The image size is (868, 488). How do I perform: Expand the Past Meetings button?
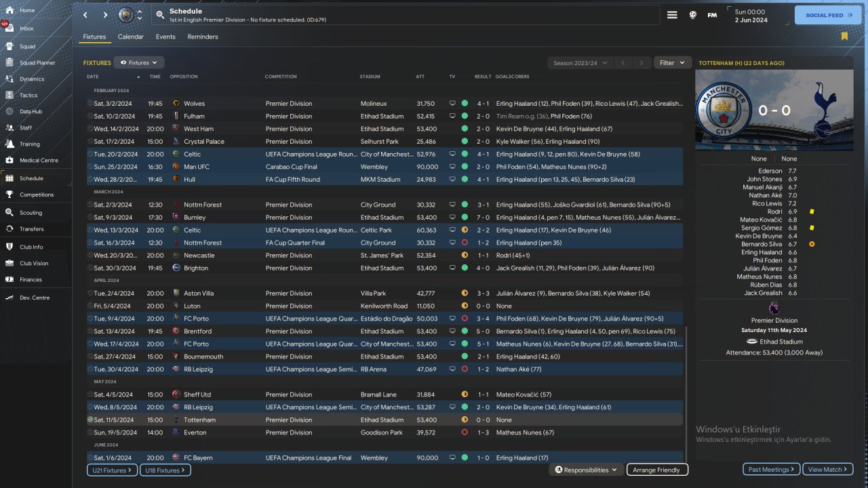tap(772, 469)
